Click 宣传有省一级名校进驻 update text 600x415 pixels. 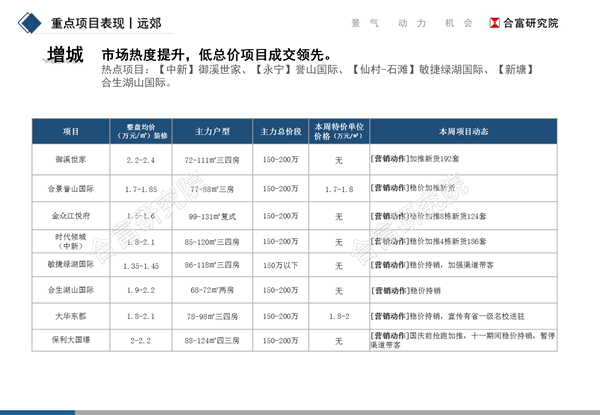[x=486, y=316]
